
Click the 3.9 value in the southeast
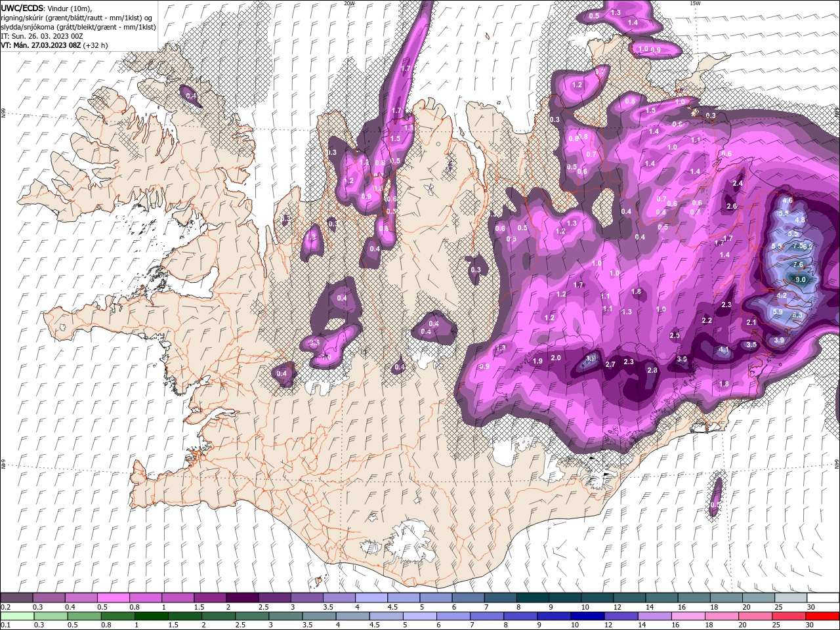(779, 340)
